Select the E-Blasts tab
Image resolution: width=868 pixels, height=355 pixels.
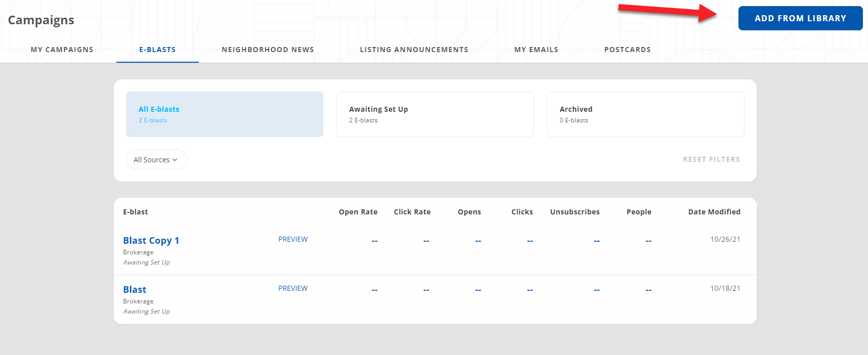(x=157, y=50)
